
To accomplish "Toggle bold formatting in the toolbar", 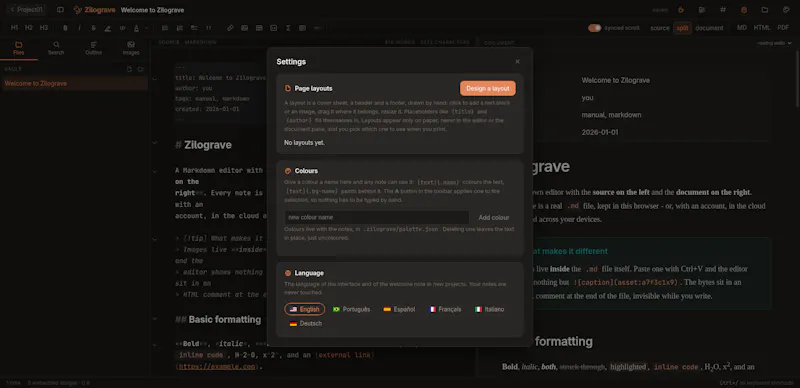I will (x=65, y=28).
